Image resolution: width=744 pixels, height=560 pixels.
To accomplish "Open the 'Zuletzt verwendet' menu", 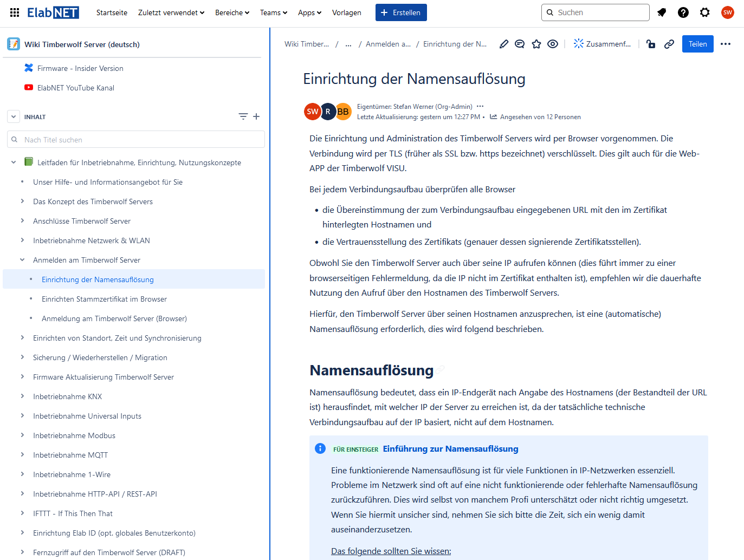I will [x=171, y=12].
